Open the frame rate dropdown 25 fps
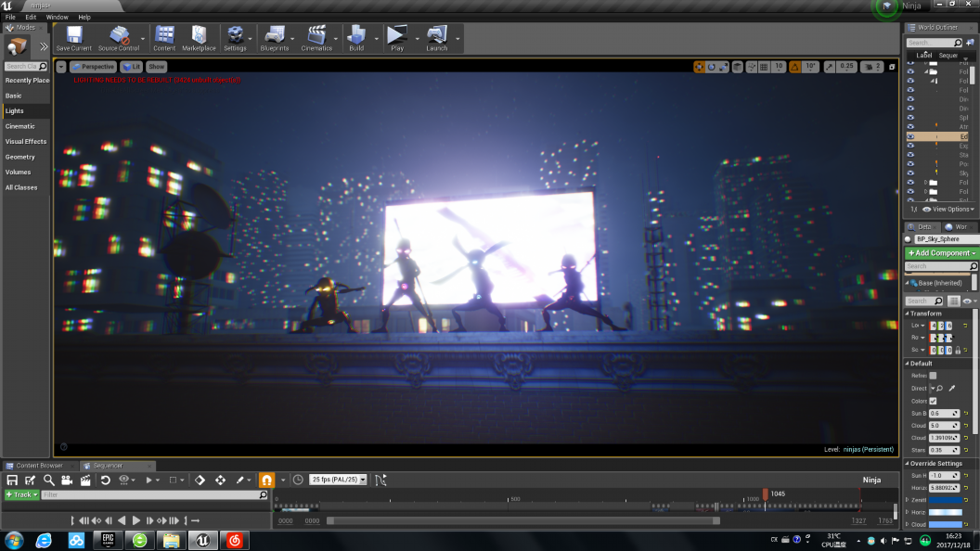 pyautogui.click(x=338, y=480)
